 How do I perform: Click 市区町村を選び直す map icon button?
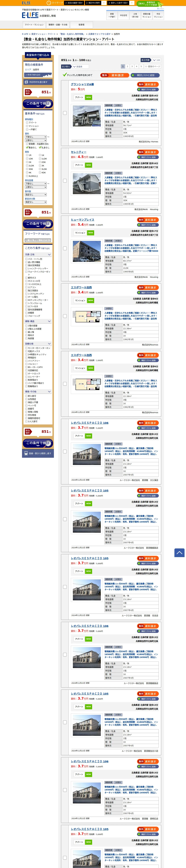(x=38, y=82)
